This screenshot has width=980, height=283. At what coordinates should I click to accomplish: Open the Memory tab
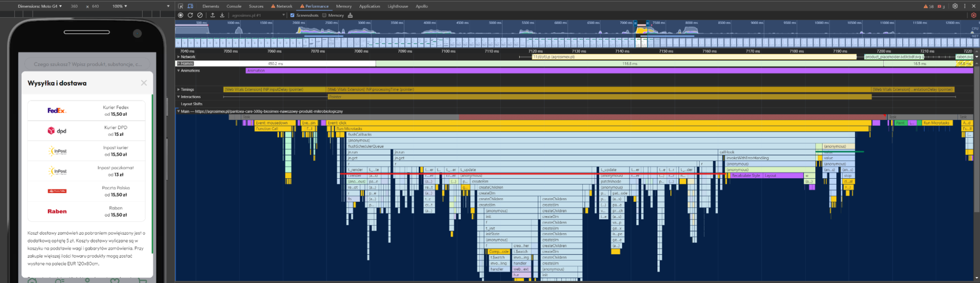[x=344, y=6]
